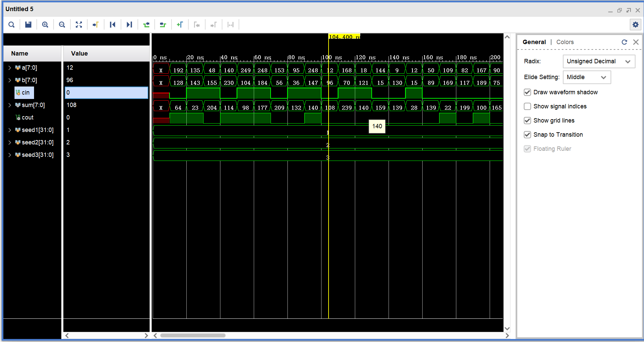Click the Go to Cursor icon
This screenshot has height=342, width=644.
(x=95, y=24)
